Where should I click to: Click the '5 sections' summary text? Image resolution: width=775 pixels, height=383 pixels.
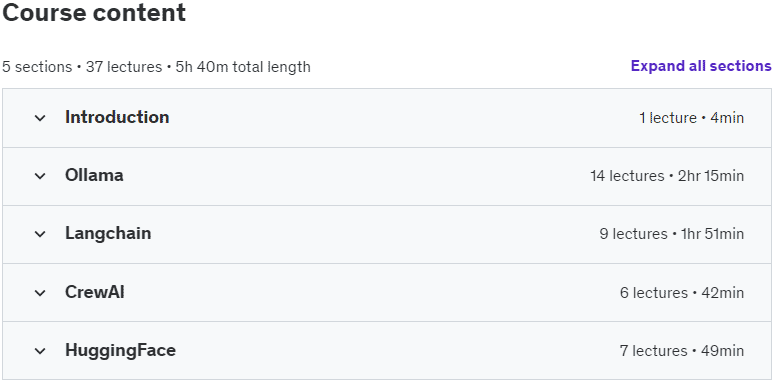(x=37, y=67)
